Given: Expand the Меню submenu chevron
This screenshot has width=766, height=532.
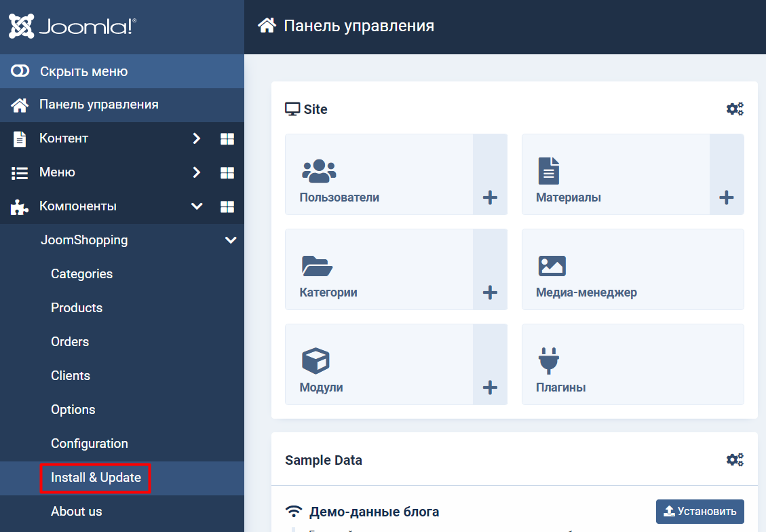Looking at the screenshot, I should click(x=196, y=172).
